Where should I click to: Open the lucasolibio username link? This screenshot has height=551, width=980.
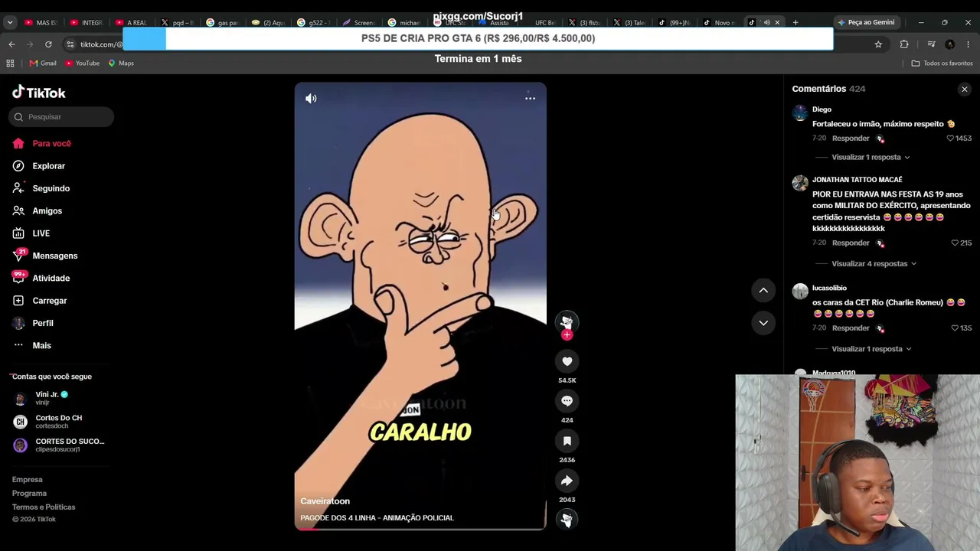click(x=829, y=288)
